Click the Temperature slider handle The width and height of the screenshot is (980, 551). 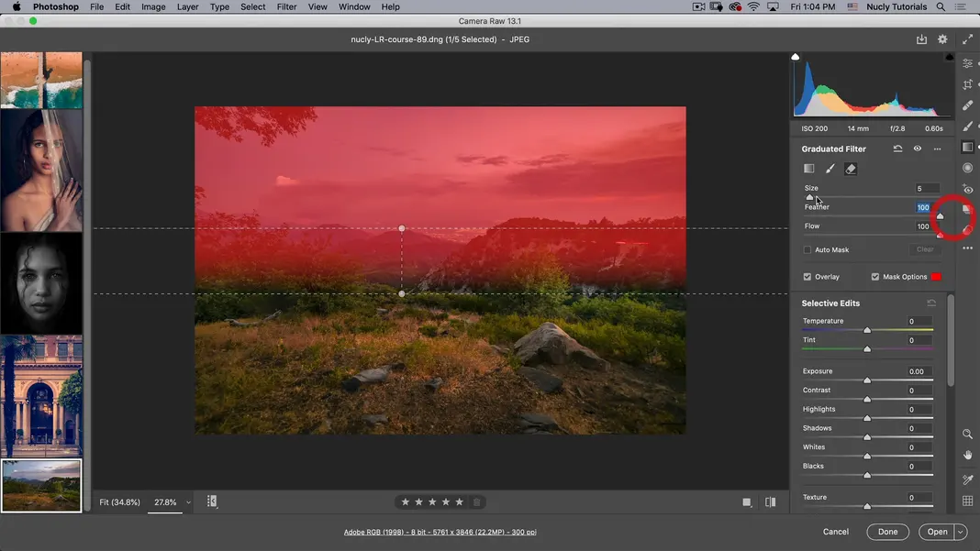[867, 329]
